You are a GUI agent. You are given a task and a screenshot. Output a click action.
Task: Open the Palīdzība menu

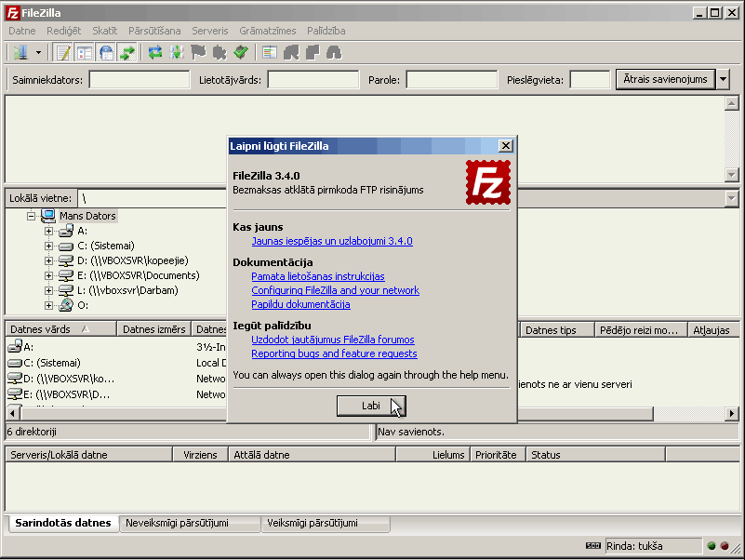click(326, 31)
